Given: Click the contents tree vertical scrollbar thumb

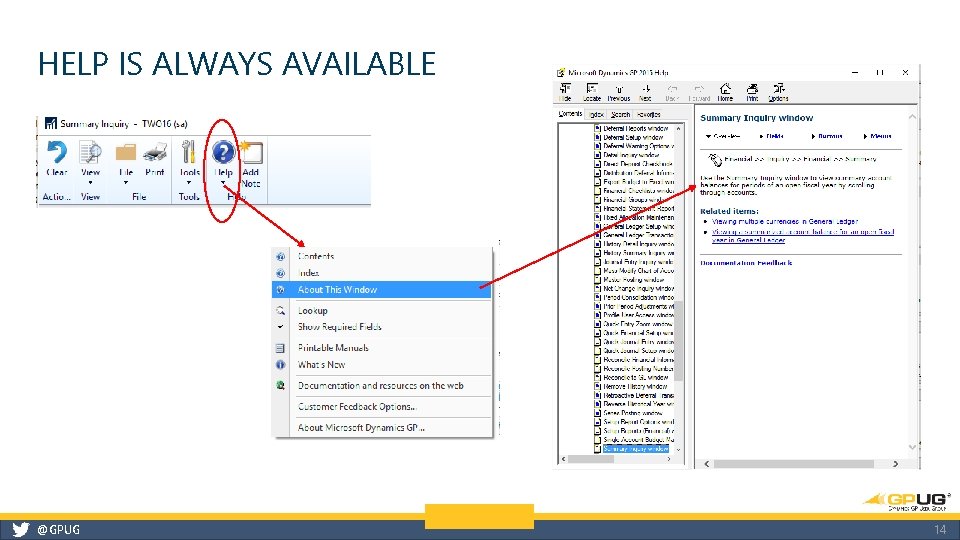Looking at the screenshot, I should coord(678,340).
